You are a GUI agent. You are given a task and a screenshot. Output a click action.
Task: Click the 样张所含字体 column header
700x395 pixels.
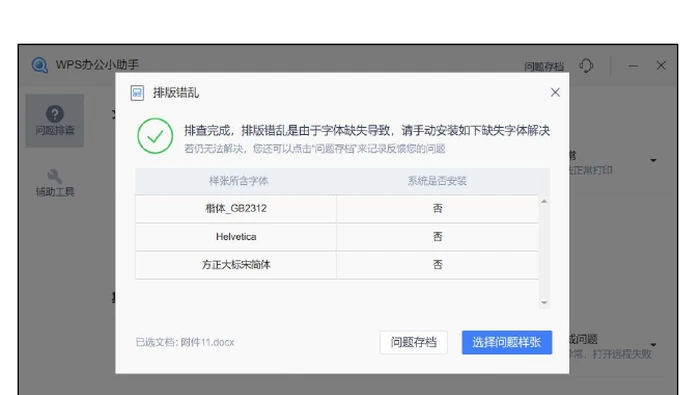238,181
